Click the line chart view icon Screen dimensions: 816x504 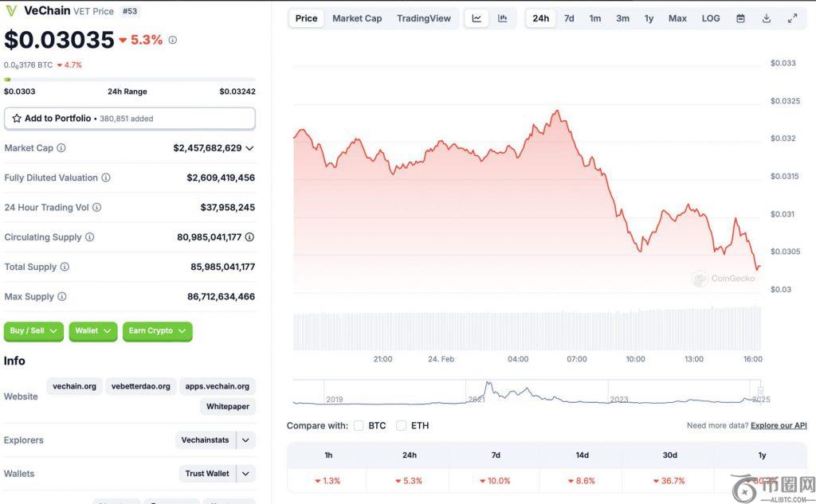[x=477, y=18]
